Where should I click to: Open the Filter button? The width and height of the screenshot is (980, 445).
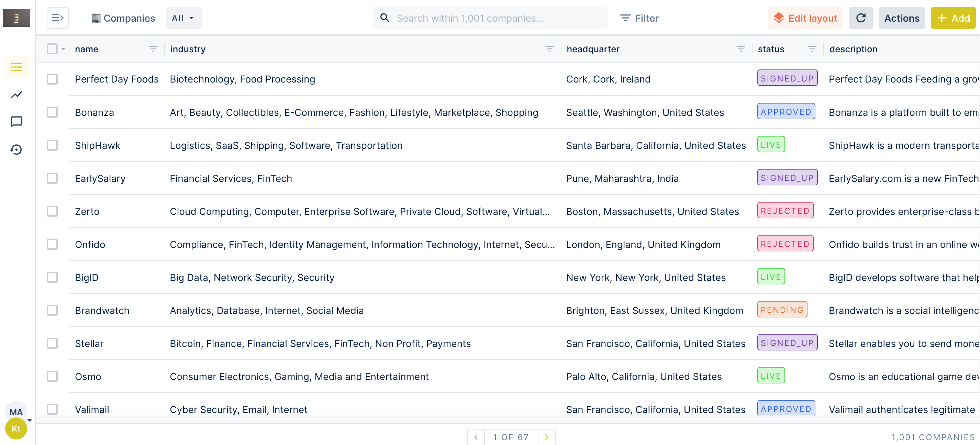click(639, 18)
